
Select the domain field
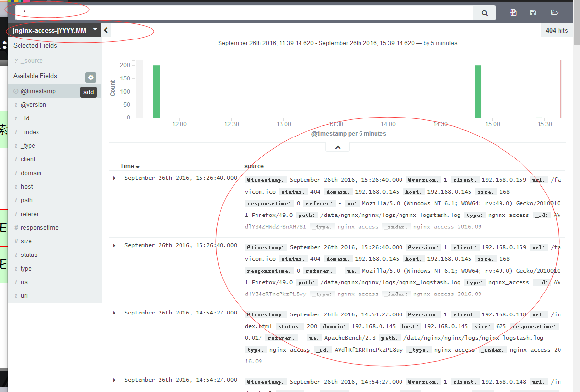click(31, 173)
